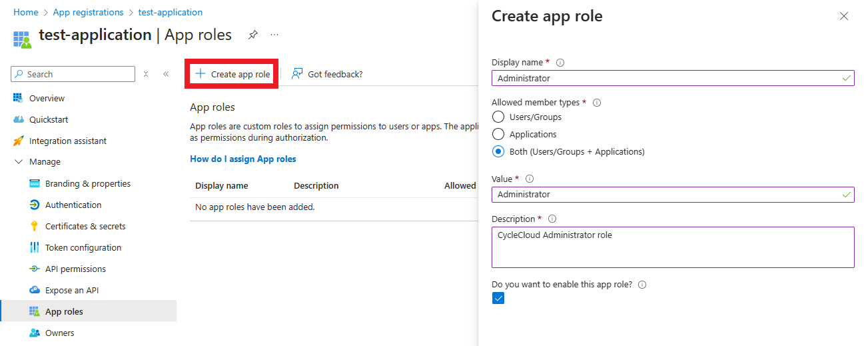Click the test-application breadcrumb link
Screen dimensions: 868x346
click(171, 12)
